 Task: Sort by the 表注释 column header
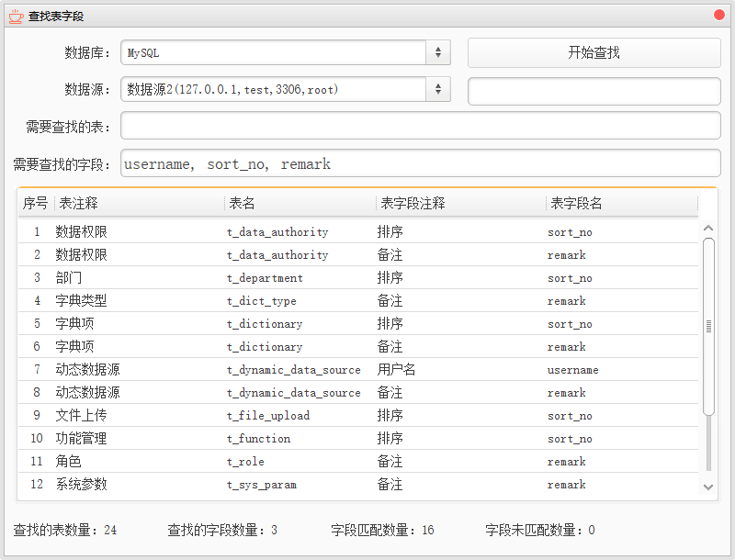point(140,203)
